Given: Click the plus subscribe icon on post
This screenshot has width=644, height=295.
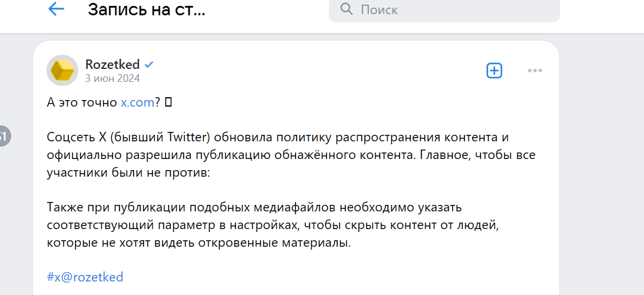Looking at the screenshot, I should pos(494,71).
